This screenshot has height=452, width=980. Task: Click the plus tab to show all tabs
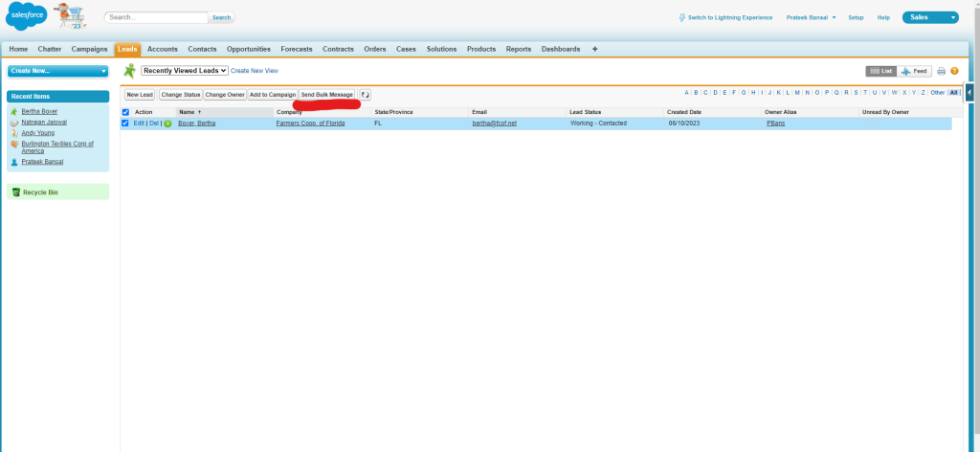(594, 49)
